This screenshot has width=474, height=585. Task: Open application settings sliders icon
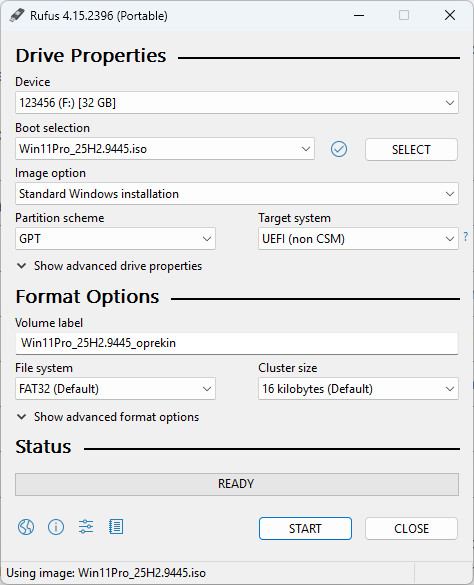(86, 527)
